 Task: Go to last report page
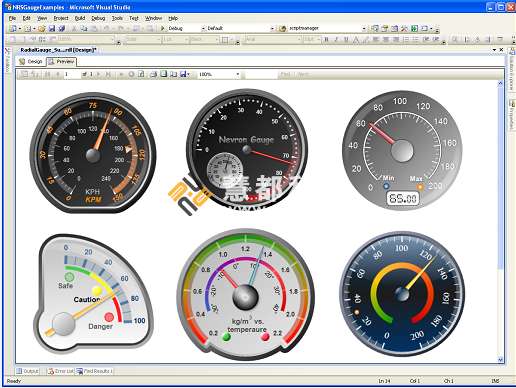108,74
